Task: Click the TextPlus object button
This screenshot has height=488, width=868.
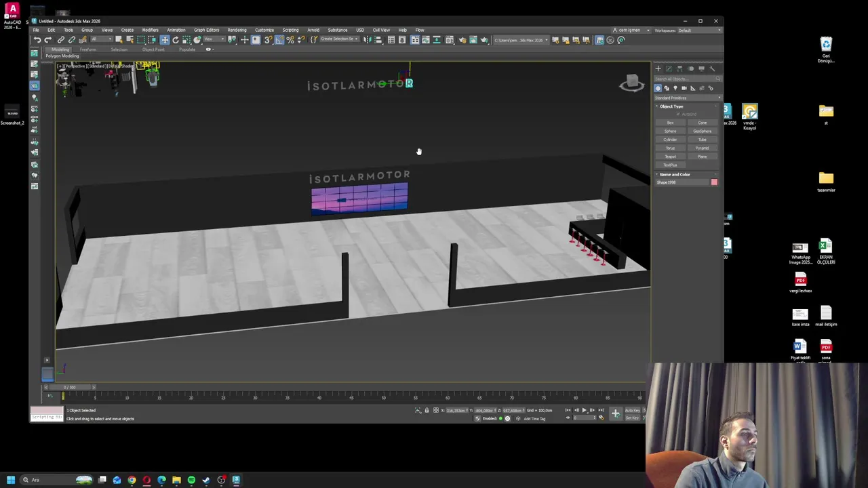Action: pos(670,165)
